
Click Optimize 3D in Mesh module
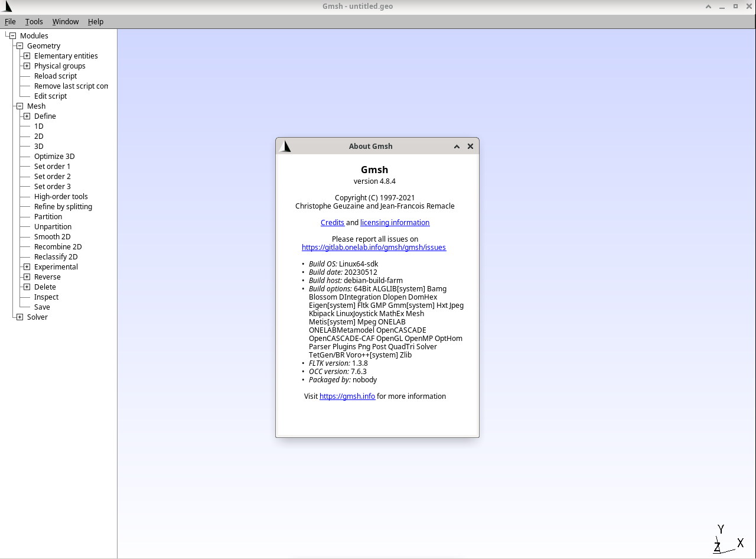tap(54, 157)
